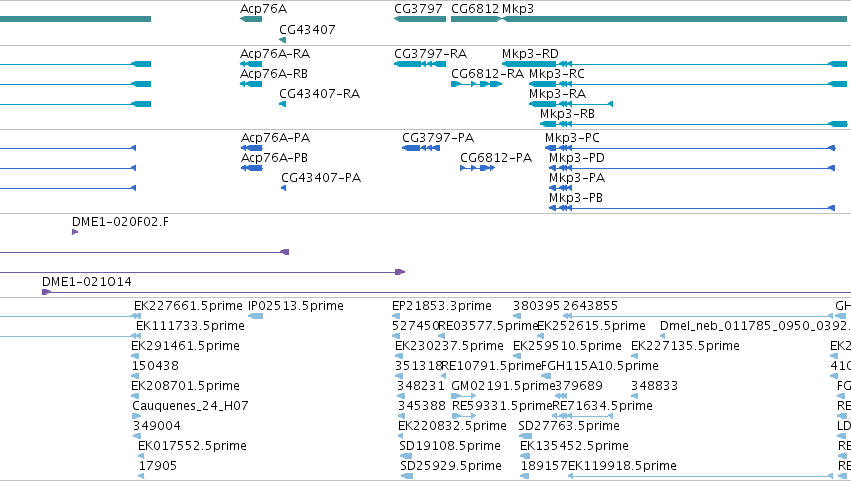Select feature 348833
Screen dimensions: 851x481
[x=634, y=396]
